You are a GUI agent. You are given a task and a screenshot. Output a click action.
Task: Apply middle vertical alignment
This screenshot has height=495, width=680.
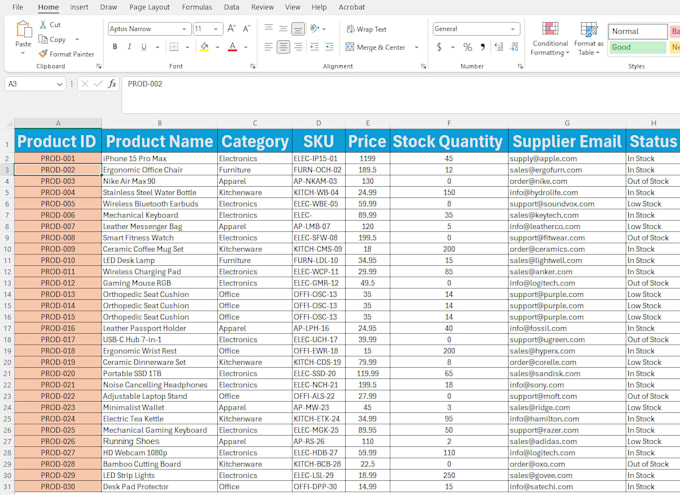coord(283,29)
